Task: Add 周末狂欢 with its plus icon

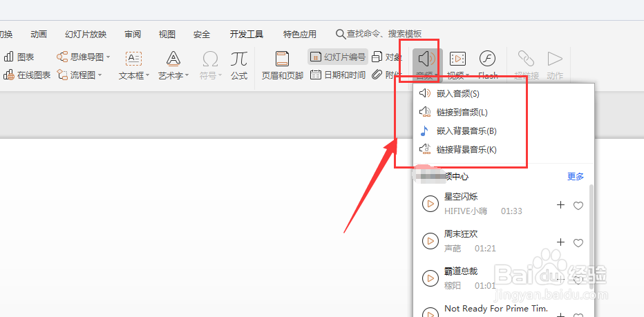Action: (x=560, y=242)
